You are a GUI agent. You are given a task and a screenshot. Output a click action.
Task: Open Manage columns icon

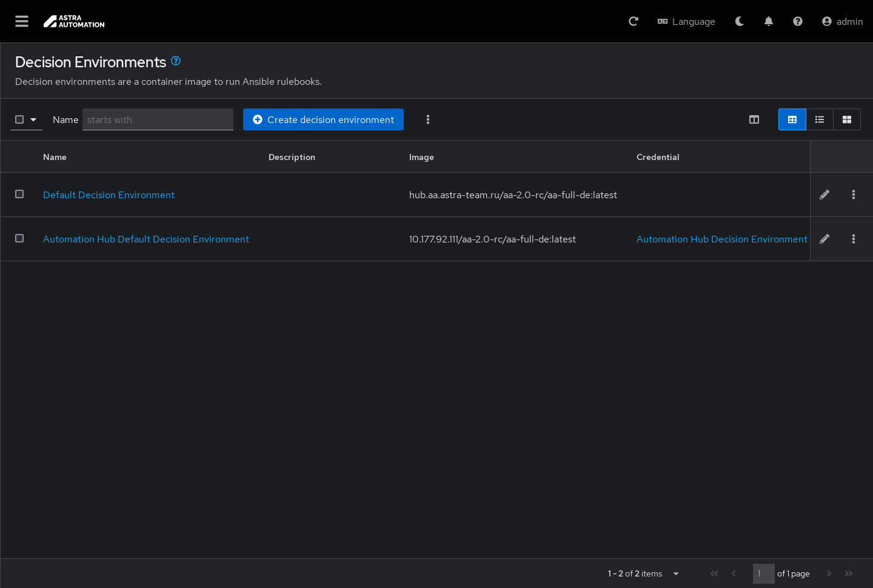pos(754,119)
